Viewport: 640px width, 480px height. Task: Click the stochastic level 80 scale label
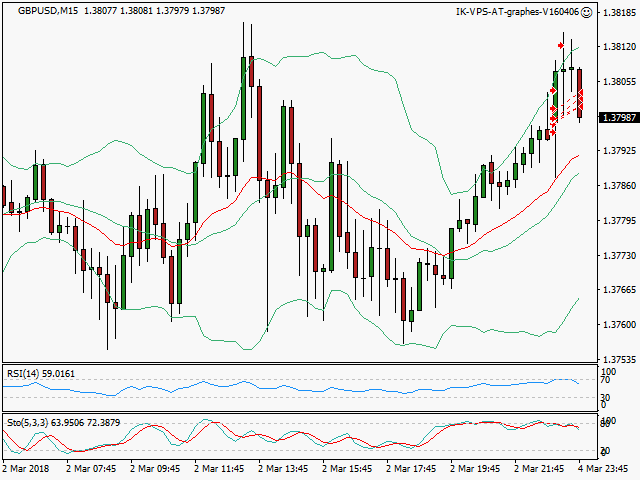click(x=605, y=424)
